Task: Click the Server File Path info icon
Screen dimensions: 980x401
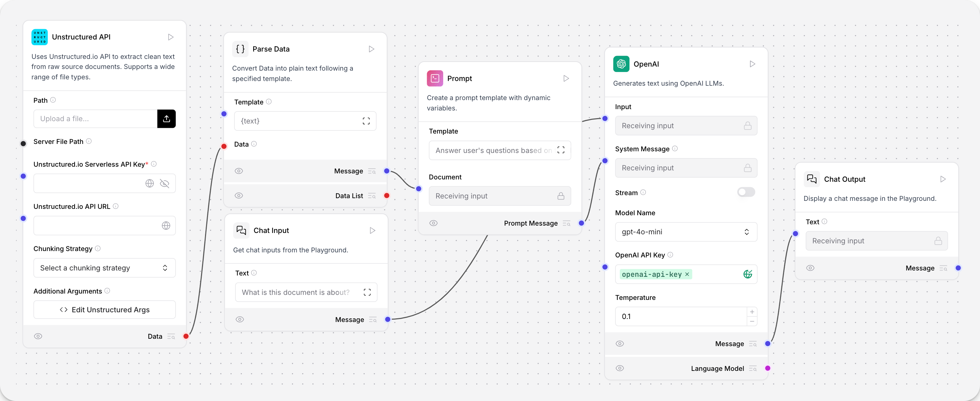Action: [x=89, y=141]
